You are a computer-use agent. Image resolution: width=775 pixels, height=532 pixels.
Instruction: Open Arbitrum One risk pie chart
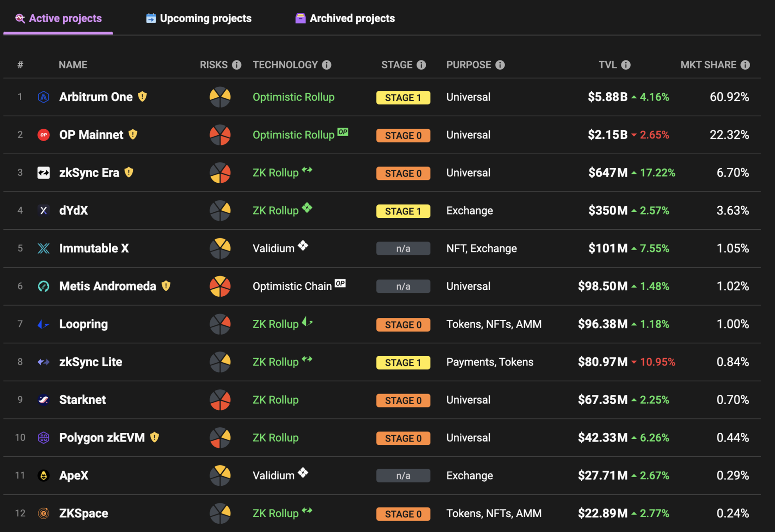pos(220,97)
